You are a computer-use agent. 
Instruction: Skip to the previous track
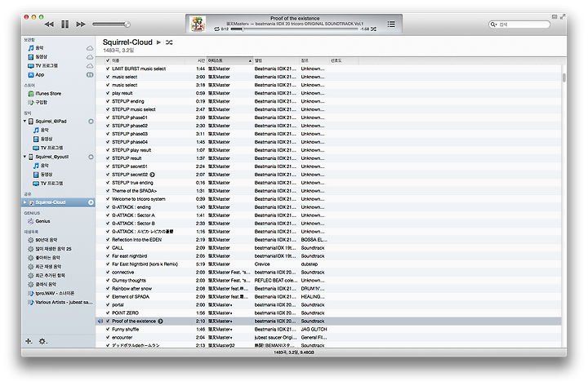(49, 24)
